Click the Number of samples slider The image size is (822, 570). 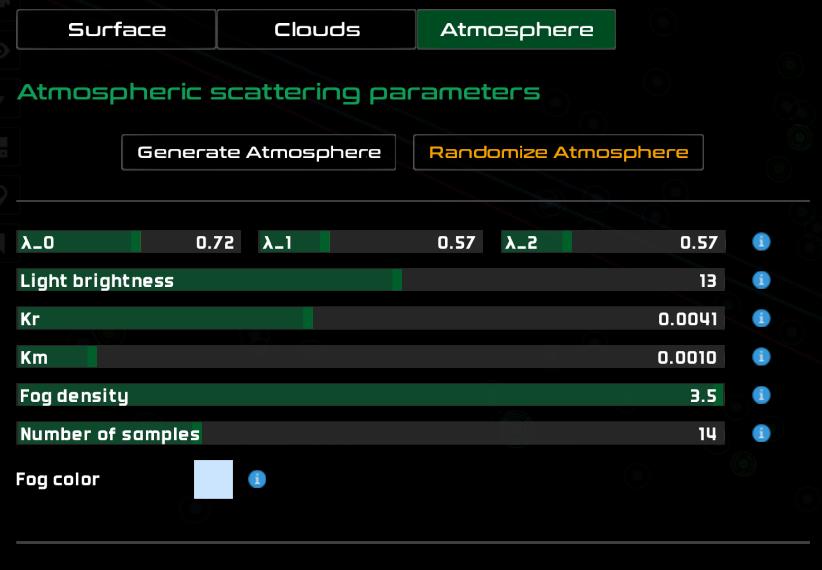click(x=370, y=433)
